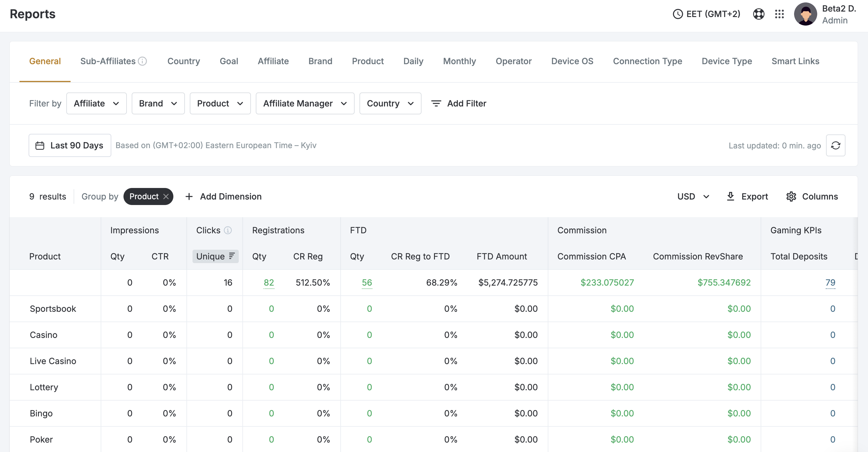Click the Clicks column info icon

228,230
